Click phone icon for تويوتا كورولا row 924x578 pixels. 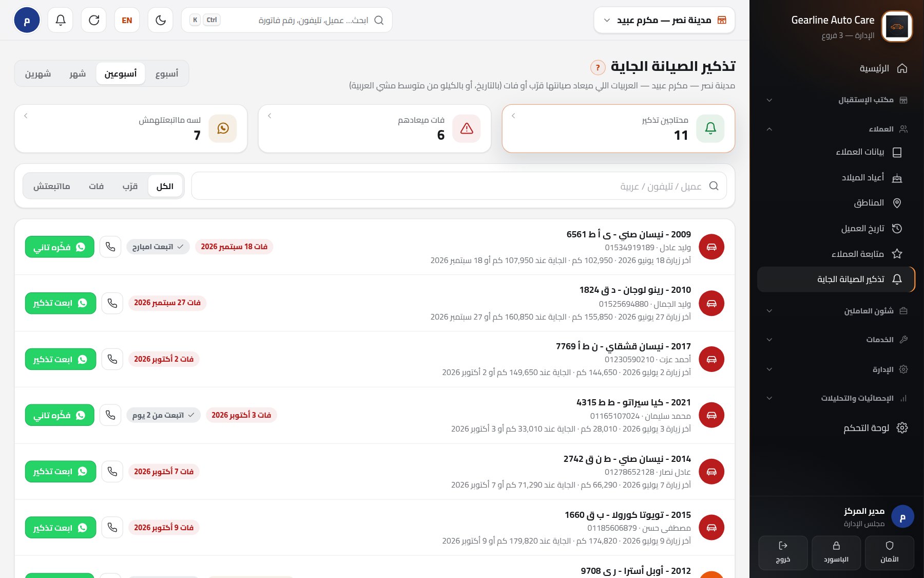coord(112,528)
